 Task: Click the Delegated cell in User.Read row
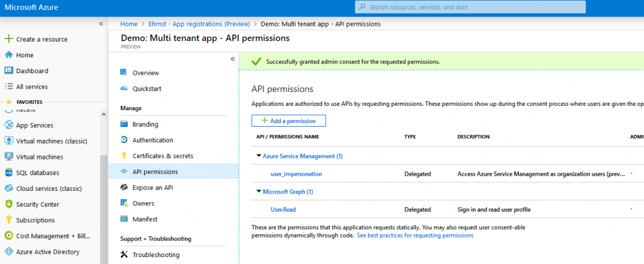tap(418, 209)
